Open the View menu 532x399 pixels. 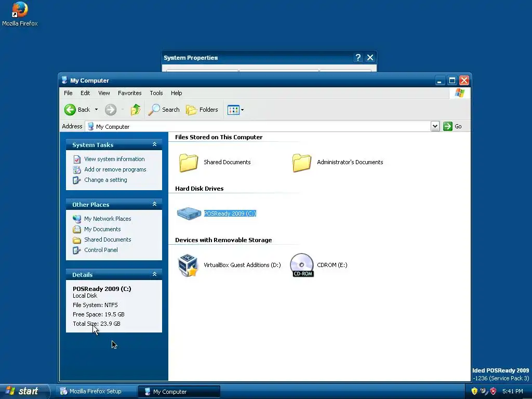(x=104, y=93)
